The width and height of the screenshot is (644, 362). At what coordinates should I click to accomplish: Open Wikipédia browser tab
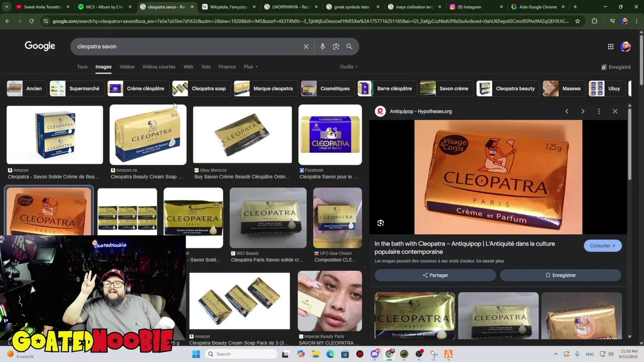229,7
